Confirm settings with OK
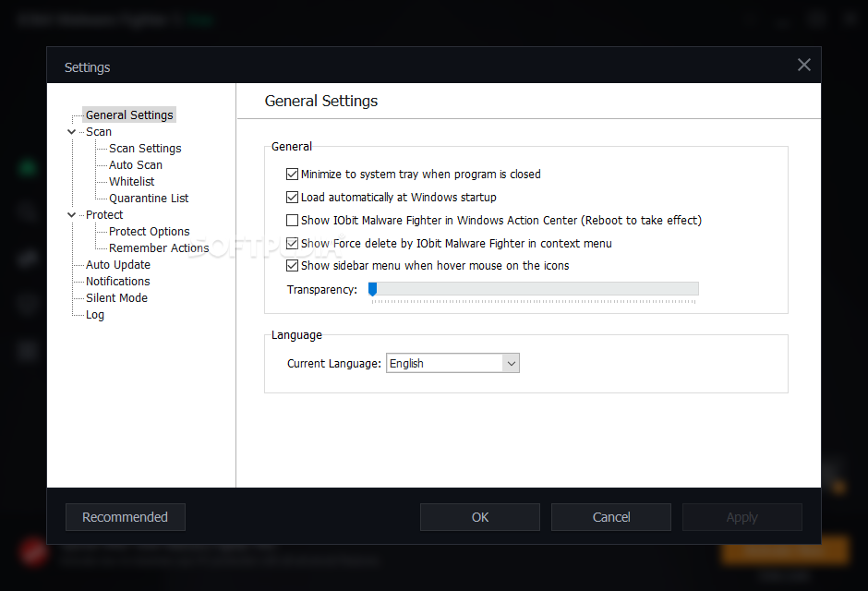The height and width of the screenshot is (591, 868). (480, 517)
